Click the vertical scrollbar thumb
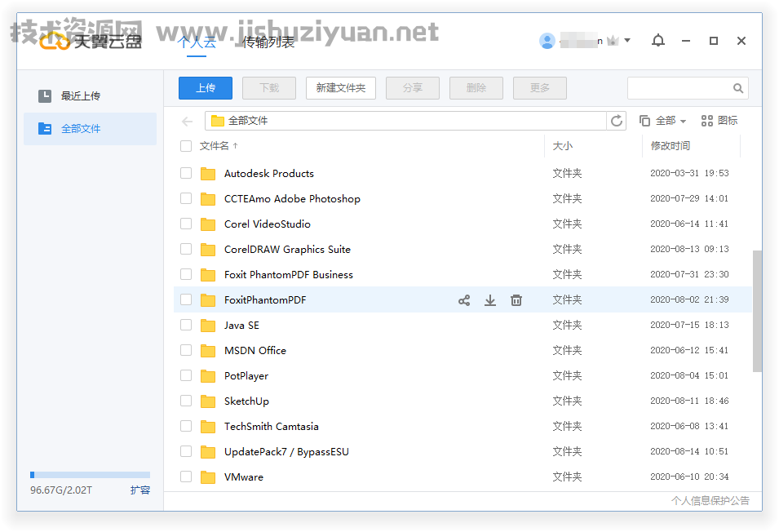779x532 pixels. coord(757,312)
